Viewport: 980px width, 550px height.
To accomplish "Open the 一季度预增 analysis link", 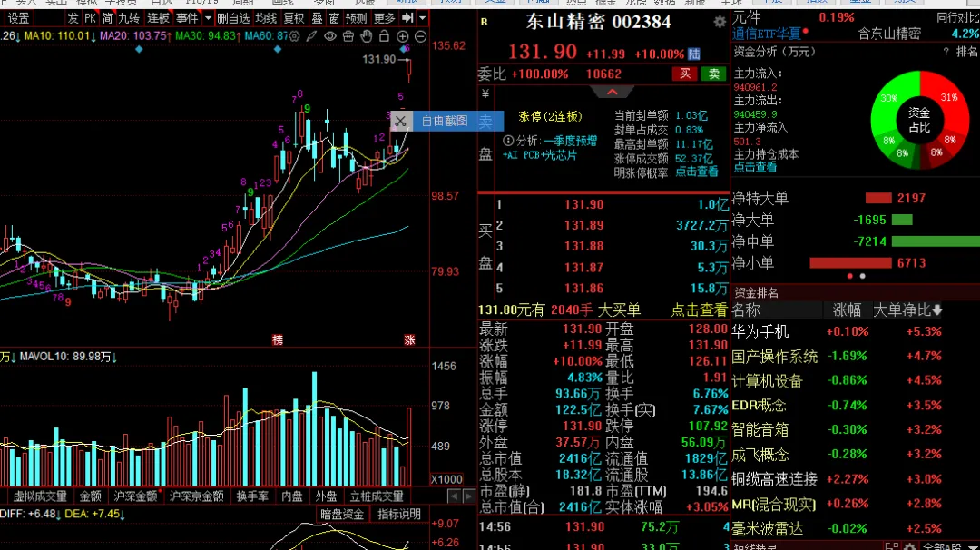I will (569, 142).
